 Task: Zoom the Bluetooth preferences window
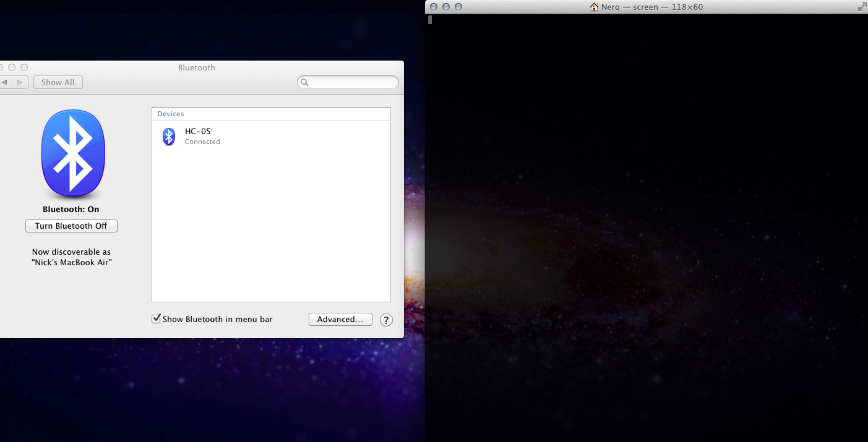(24, 67)
